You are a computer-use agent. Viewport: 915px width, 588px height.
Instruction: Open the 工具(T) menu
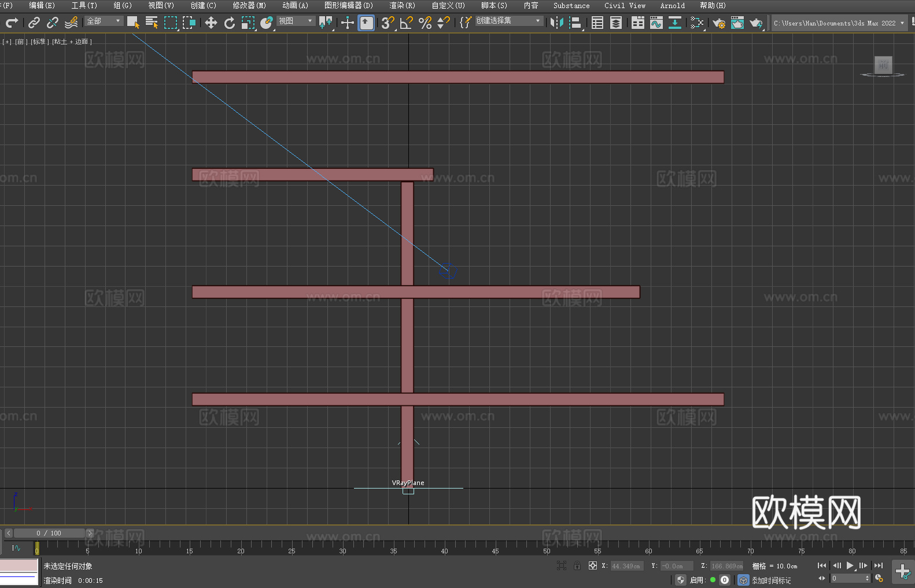pos(84,5)
